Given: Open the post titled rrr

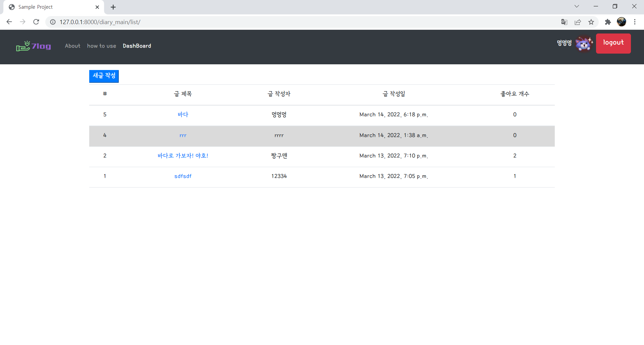Looking at the screenshot, I should 183,135.
